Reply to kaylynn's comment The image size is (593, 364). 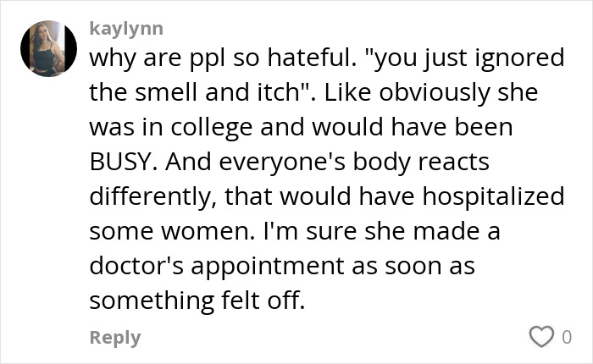pos(115,337)
